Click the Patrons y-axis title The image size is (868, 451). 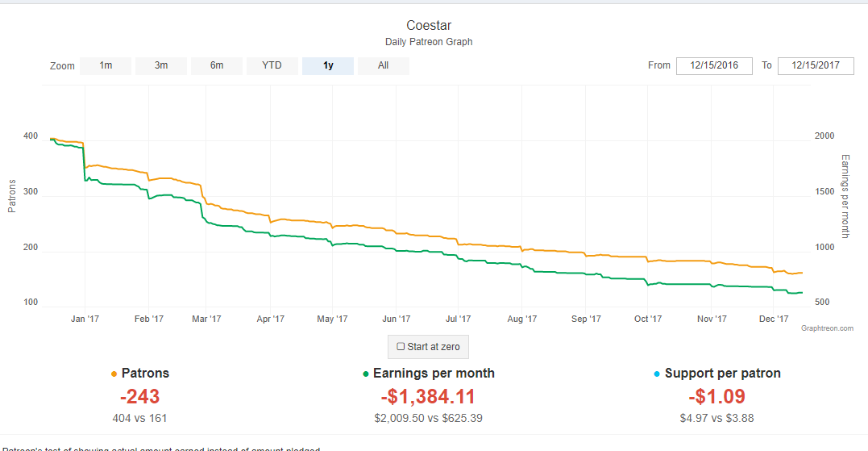(x=11, y=196)
